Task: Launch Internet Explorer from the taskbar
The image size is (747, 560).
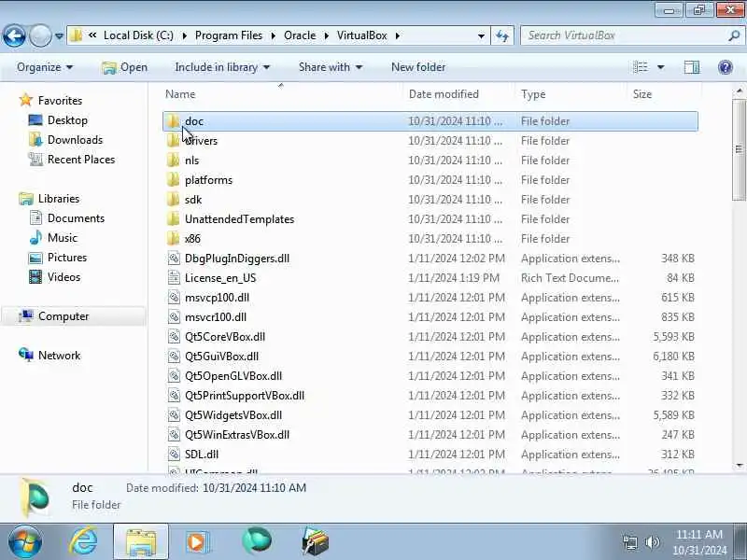Action: 84,541
